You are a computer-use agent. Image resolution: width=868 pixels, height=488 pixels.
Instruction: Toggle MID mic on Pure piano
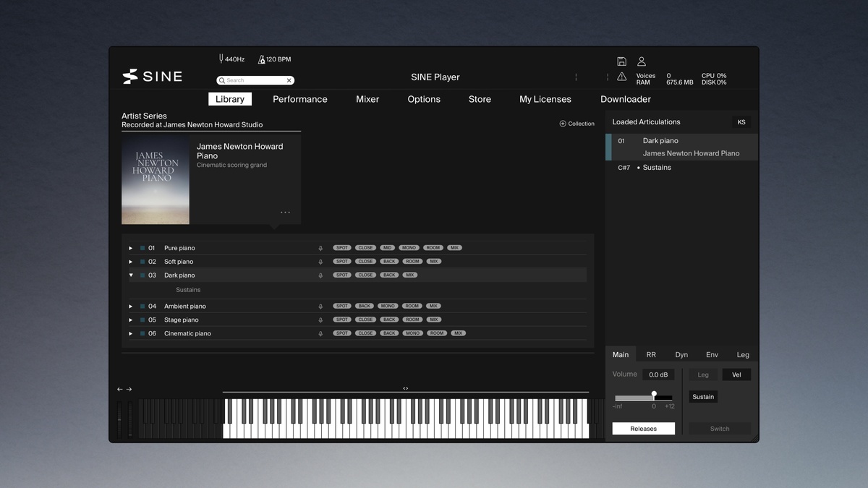[x=387, y=248]
